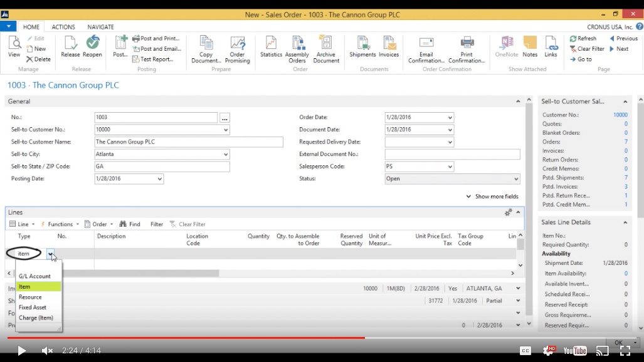
Task: Toggle fullscreen video mode
Action: coord(625,351)
